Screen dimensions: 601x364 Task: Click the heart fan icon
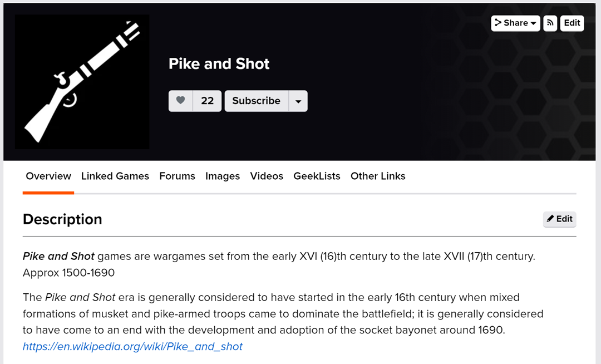(180, 101)
